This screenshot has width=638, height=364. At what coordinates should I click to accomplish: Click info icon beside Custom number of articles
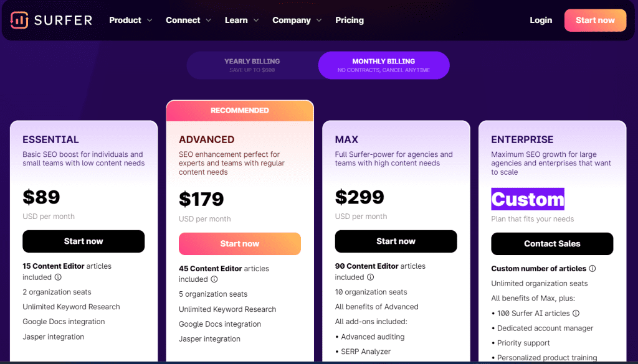click(x=593, y=269)
